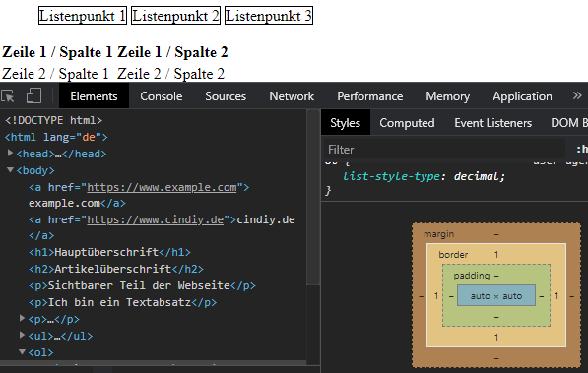The image size is (588, 373).
Task: Open the Sources tab
Action: coord(226,96)
